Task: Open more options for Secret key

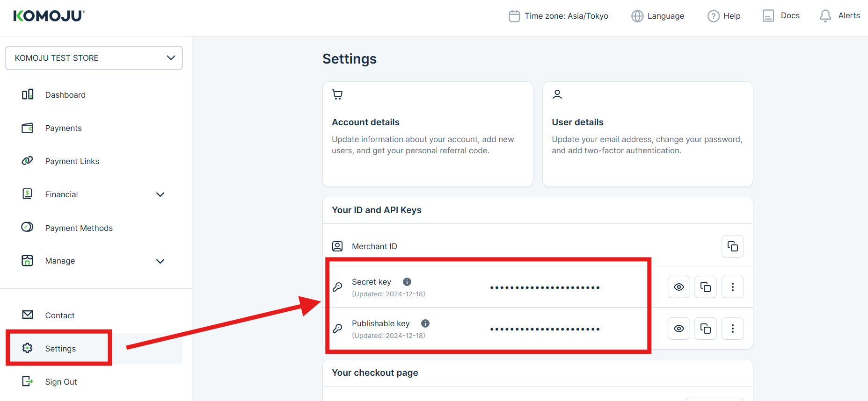Action: tap(732, 287)
